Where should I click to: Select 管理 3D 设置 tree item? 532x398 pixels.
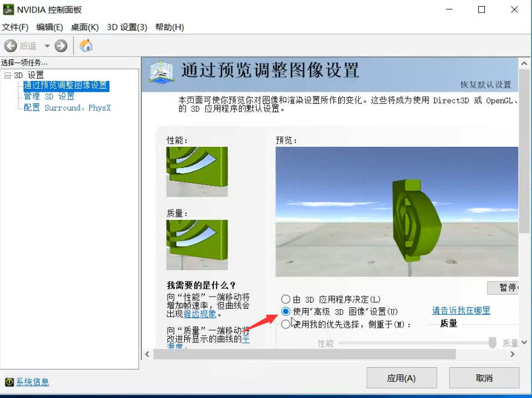click(x=49, y=97)
